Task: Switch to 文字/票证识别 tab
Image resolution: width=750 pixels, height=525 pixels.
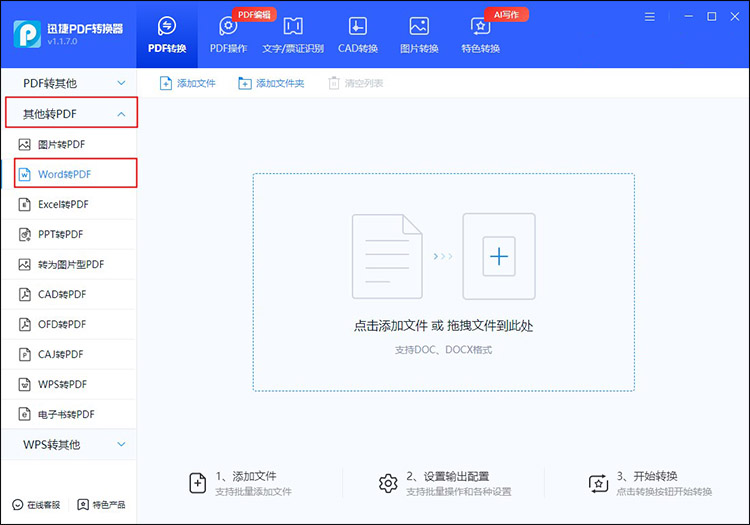Action: coord(293,35)
